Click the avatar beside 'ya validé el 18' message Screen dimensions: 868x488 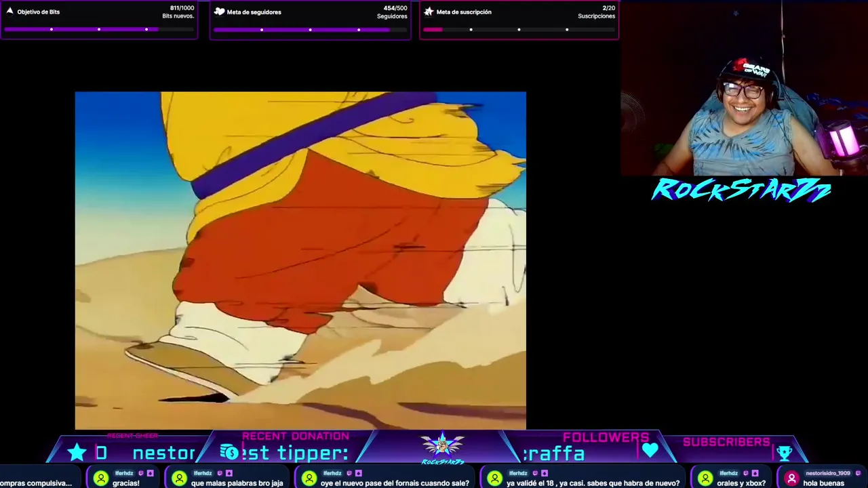[494, 479]
